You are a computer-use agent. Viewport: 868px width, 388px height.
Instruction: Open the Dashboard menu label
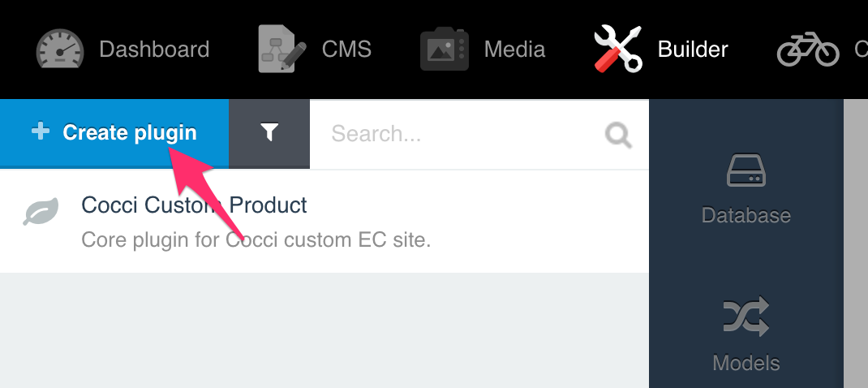point(154,50)
